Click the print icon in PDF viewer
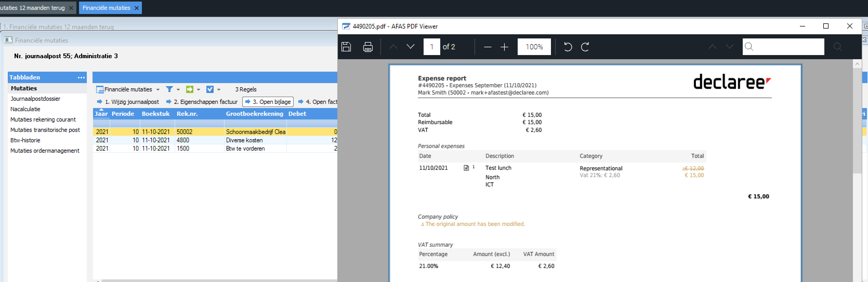The image size is (868, 282). click(x=368, y=47)
